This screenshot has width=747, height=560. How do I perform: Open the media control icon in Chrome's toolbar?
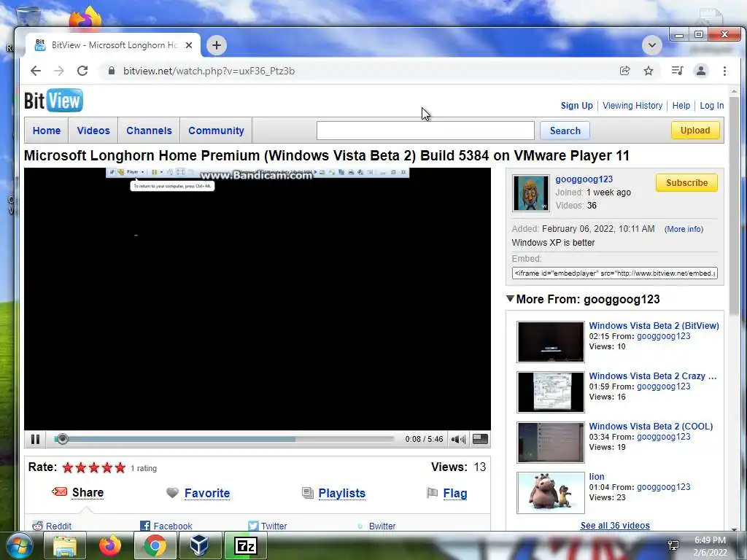(677, 71)
